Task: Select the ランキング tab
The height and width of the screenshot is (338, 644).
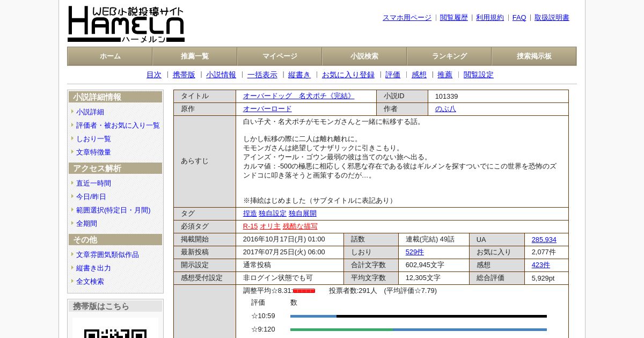Action: coord(449,56)
